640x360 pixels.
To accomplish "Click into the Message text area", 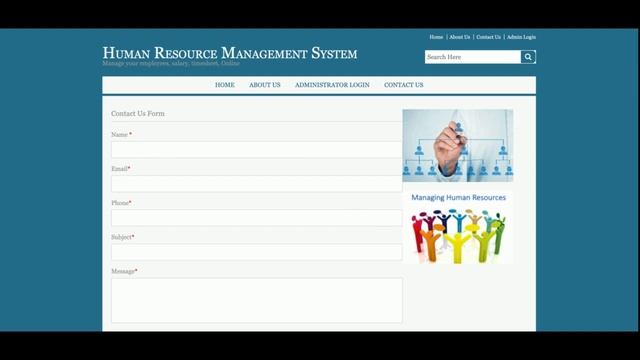I will coord(257,300).
